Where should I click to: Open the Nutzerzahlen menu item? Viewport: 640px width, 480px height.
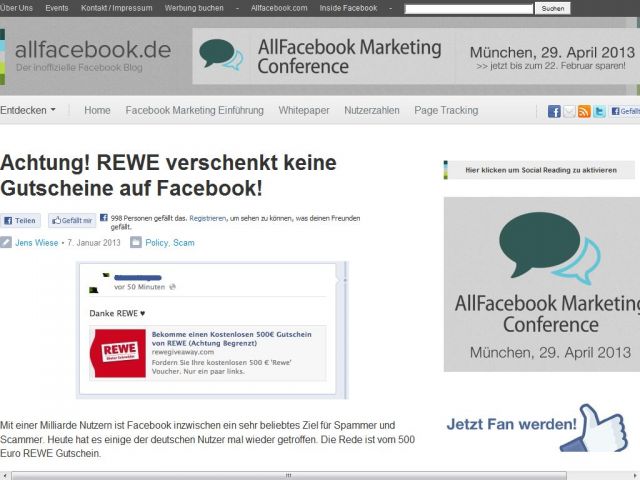371,110
